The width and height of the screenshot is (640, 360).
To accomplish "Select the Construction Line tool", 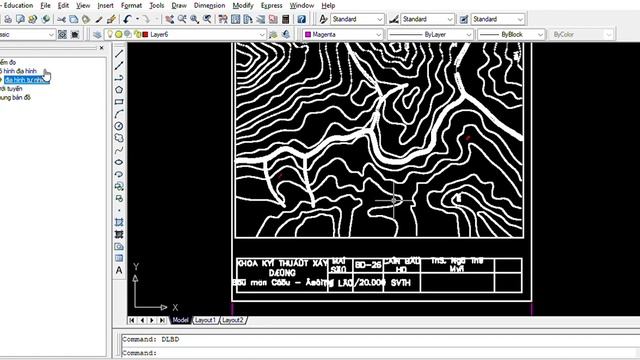I will 119,65.
